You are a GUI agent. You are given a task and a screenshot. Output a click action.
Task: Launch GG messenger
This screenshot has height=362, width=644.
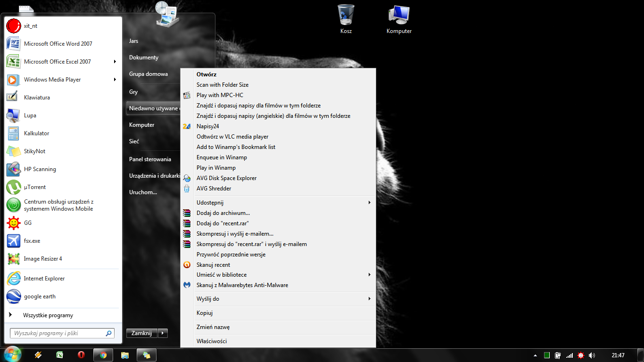click(x=63, y=223)
